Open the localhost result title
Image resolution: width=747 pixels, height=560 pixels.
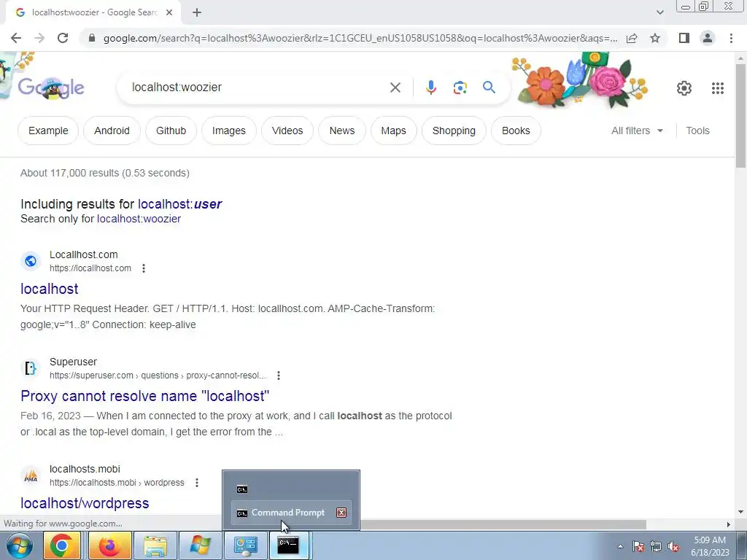(49, 289)
